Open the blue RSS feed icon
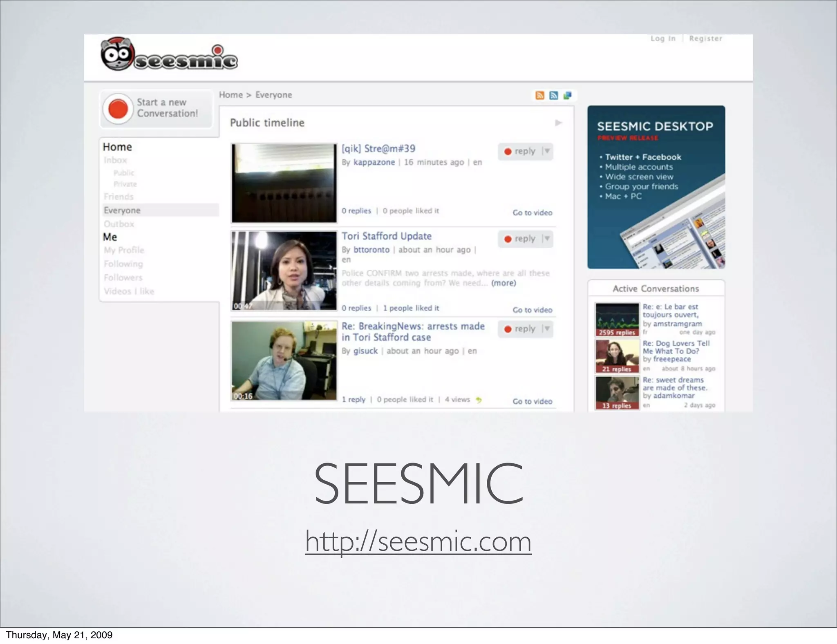 click(x=554, y=95)
